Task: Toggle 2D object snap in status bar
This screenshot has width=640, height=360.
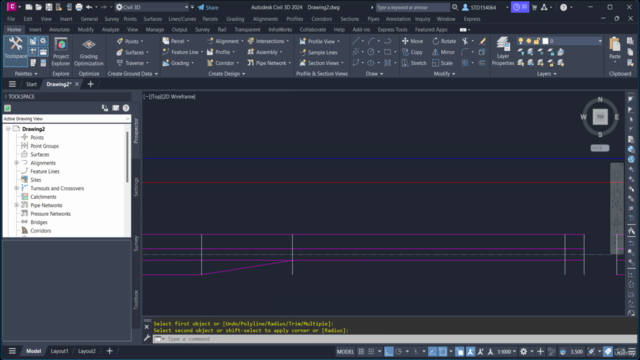Action: click(x=442, y=351)
